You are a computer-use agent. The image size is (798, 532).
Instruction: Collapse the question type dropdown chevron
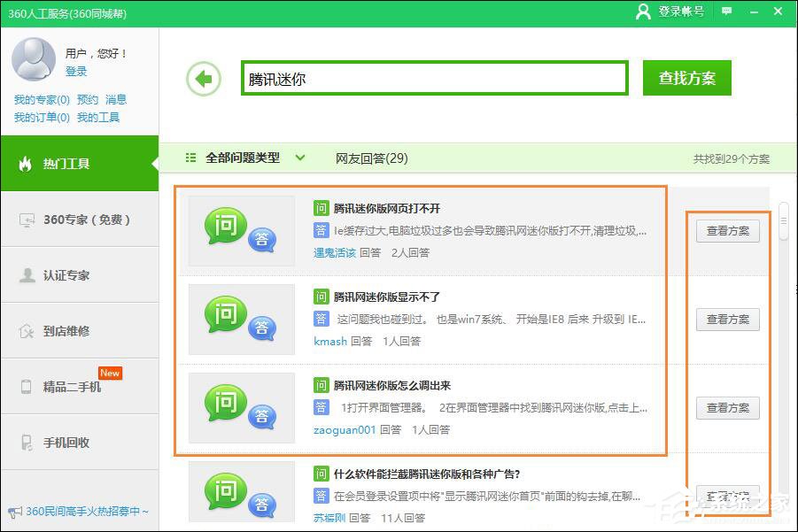pyautogui.click(x=299, y=157)
